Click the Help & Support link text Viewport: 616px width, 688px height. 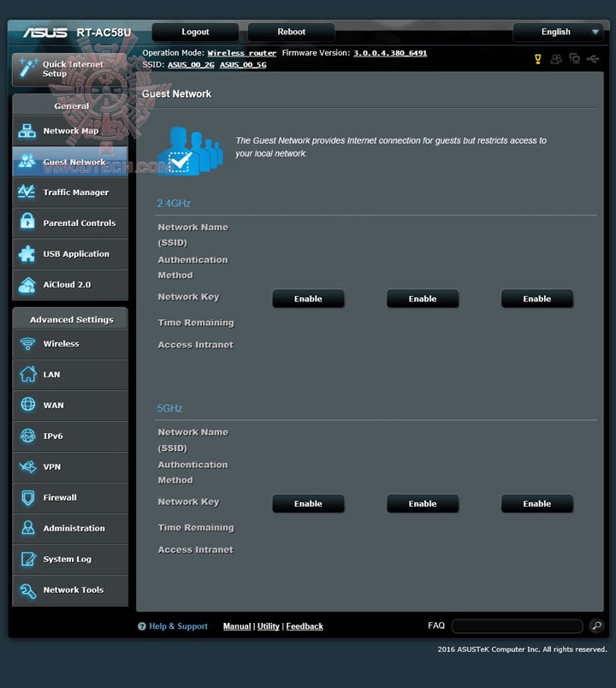tap(178, 626)
